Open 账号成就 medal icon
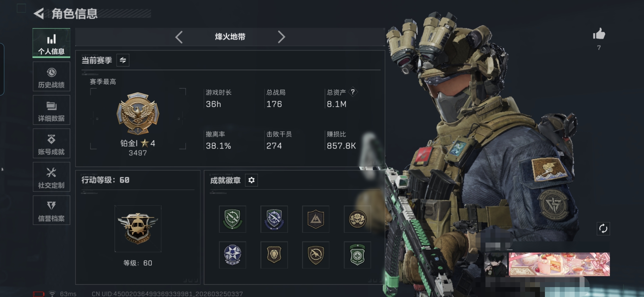 coord(51,139)
